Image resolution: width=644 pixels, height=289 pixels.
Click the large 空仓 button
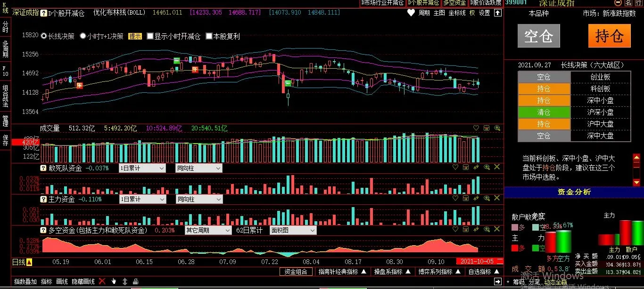point(538,36)
